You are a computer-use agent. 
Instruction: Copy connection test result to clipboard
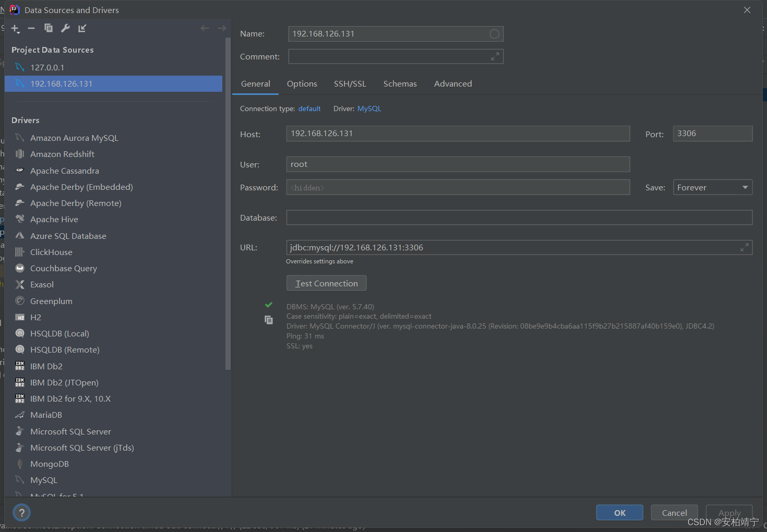coord(269,320)
